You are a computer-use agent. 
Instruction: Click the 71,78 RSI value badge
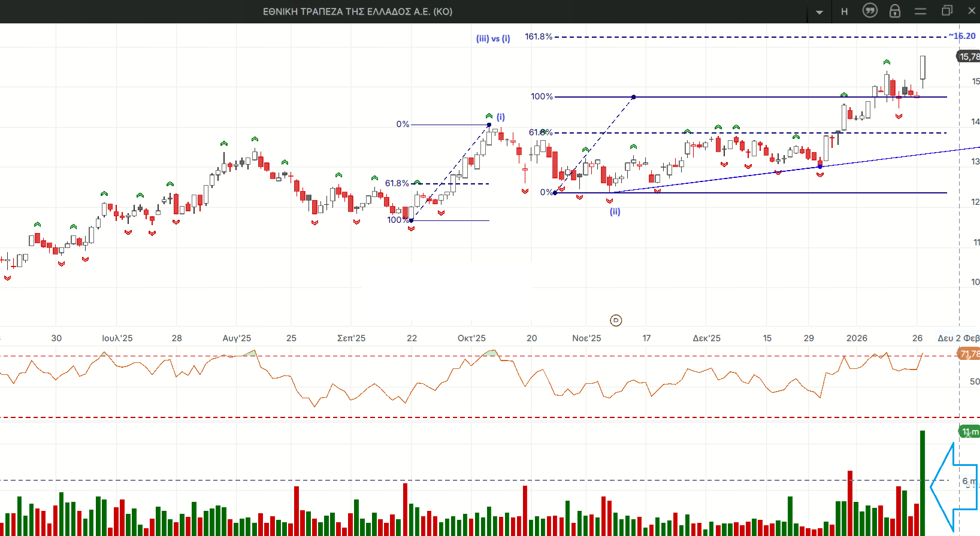click(x=969, y=355)
